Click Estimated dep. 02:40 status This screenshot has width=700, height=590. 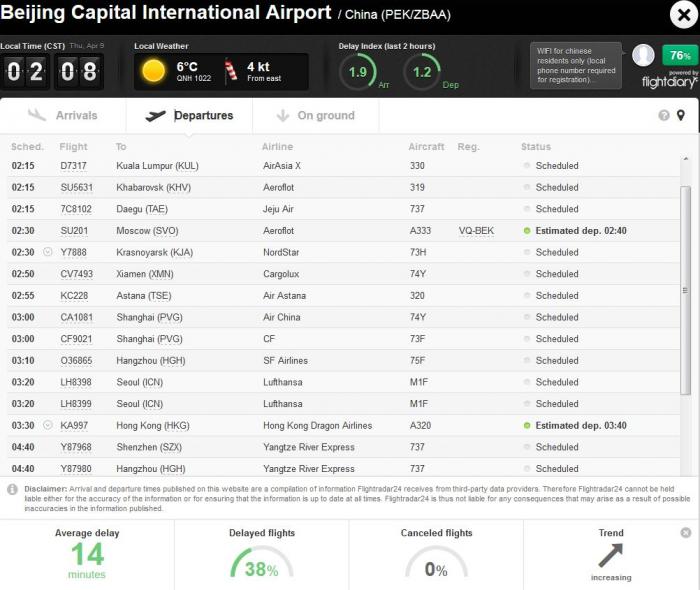point(581,231)
